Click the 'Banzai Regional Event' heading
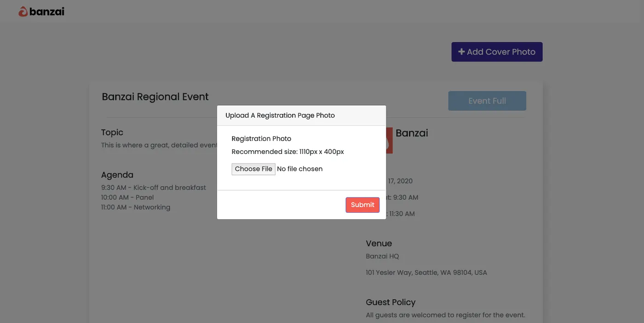 [155, 97]
